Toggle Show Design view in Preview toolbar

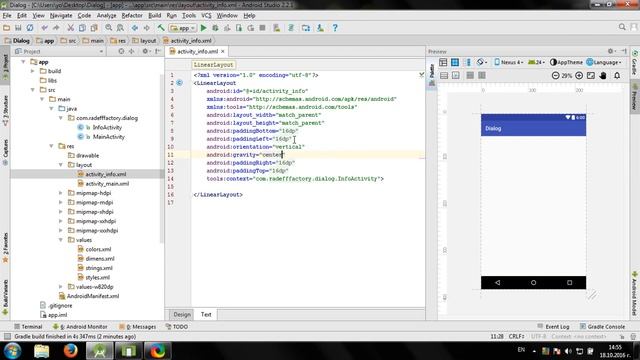coord(443,62)
